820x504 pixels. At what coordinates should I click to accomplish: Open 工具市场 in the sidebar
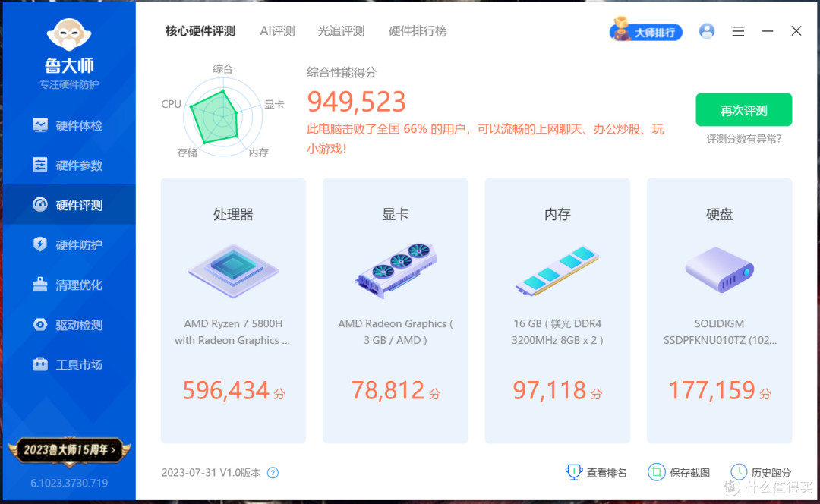tap(69, 364)
